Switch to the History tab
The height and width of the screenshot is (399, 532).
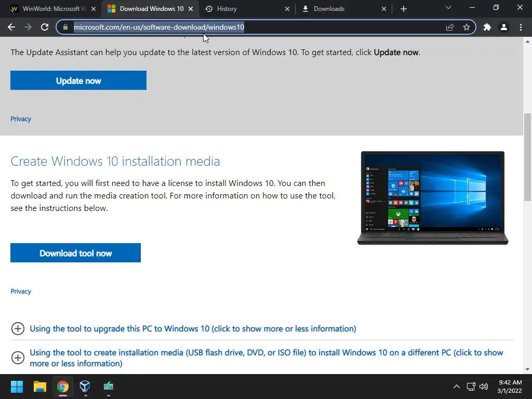coord(248,9)
